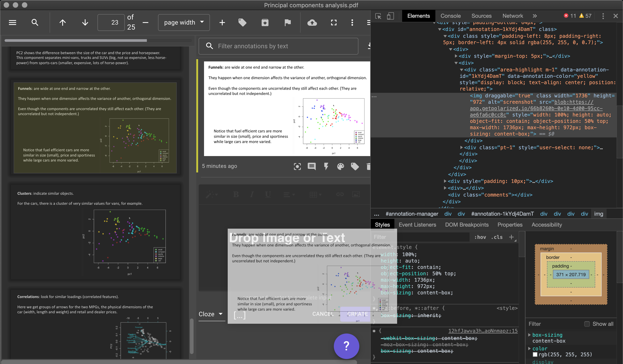Create a flashcard using the lightning bolt icon
Screen dimensions: 623x364
tap(326, 166)
